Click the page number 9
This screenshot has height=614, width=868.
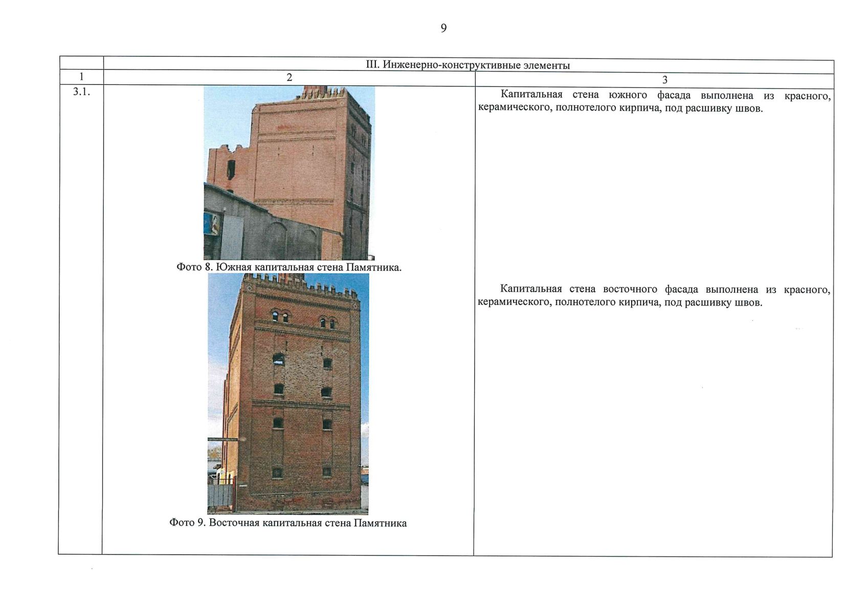point(443,28)
